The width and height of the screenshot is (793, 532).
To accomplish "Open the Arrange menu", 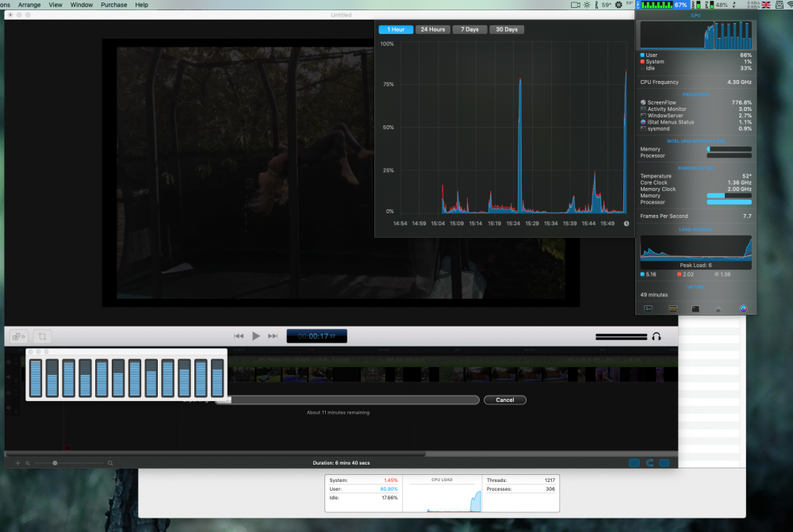I will click(x=29, y=5).
